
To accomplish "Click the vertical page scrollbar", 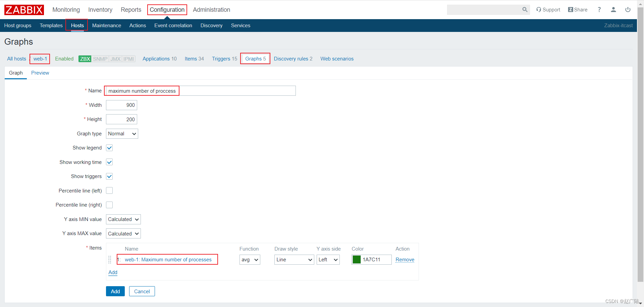I will pyautogui.click(x=640, y=144).
